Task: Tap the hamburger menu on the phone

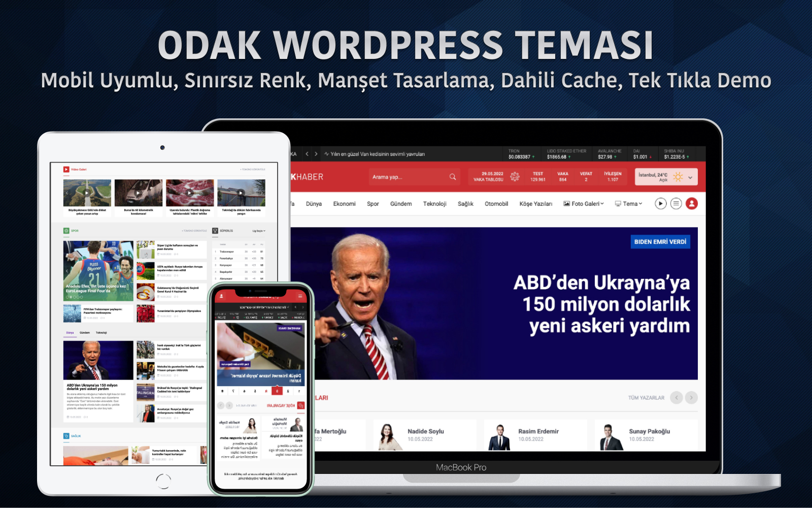Action: point(300,296)
